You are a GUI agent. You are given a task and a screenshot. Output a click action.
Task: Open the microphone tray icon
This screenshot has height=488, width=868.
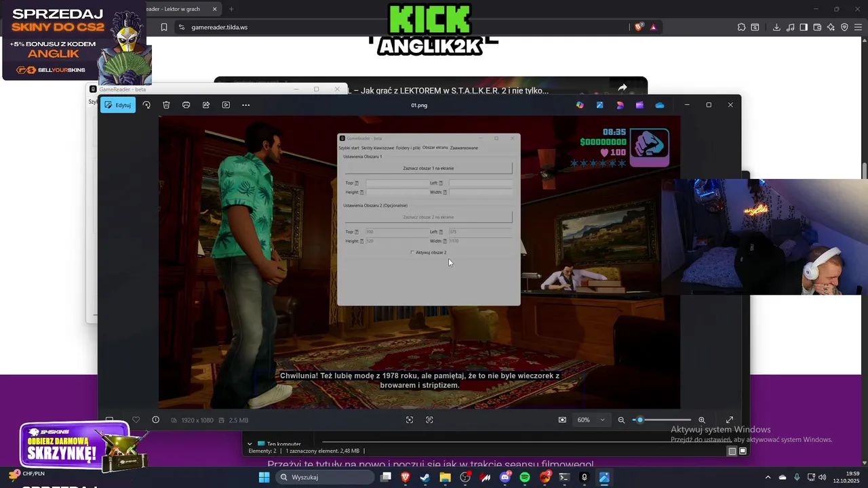click(x=797, y=477)
